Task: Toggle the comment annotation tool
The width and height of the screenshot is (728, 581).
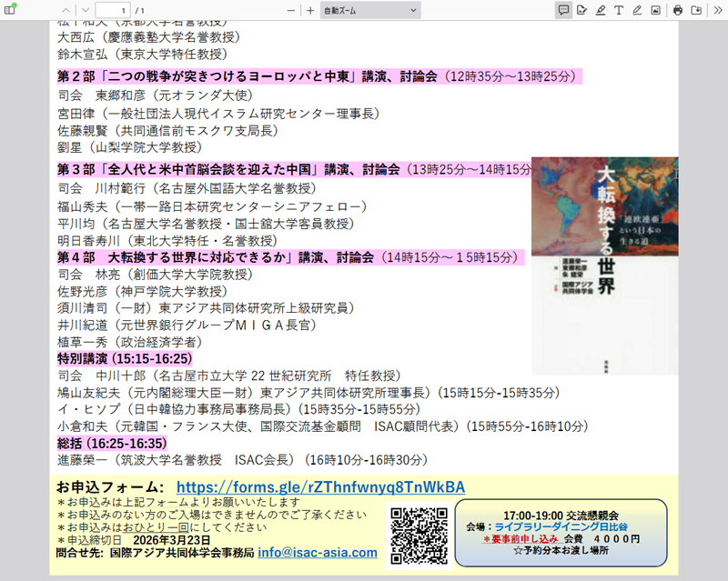Action: tap(564, 10)
